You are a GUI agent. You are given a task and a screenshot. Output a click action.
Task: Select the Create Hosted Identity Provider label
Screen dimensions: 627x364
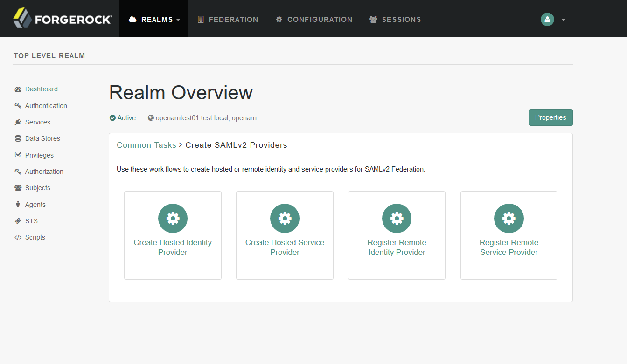tap(173, 247)
